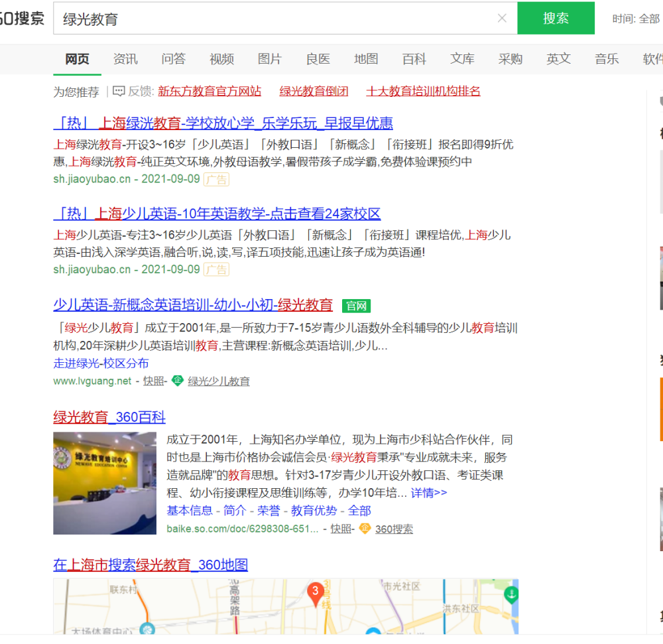Screen dimensions: 663x644
Task: Clear the search box with the X icon
Action: point(502,18)
